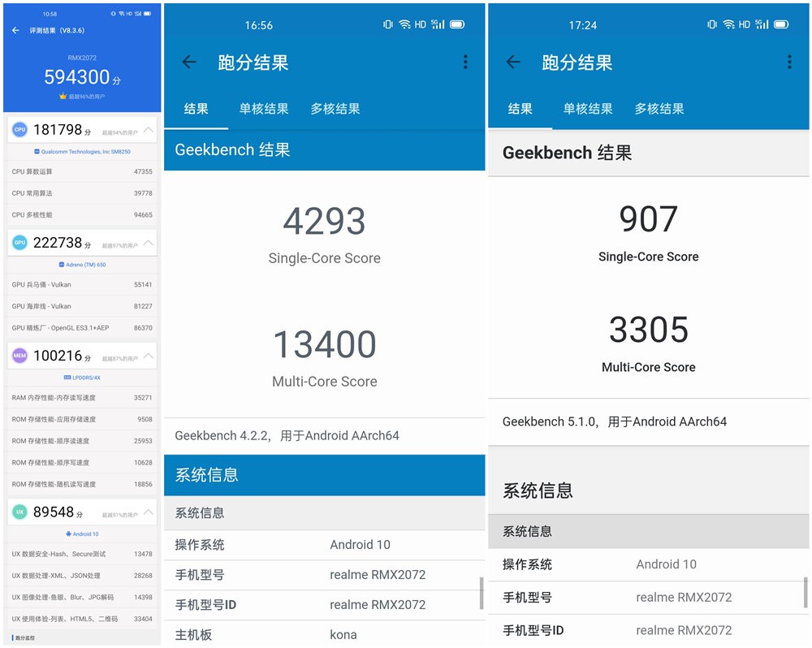This screenshot has height=648, width=812.
Task: Grab scrollbar in Geekbench 5.1.0 screen
Action: coord(806,592)
